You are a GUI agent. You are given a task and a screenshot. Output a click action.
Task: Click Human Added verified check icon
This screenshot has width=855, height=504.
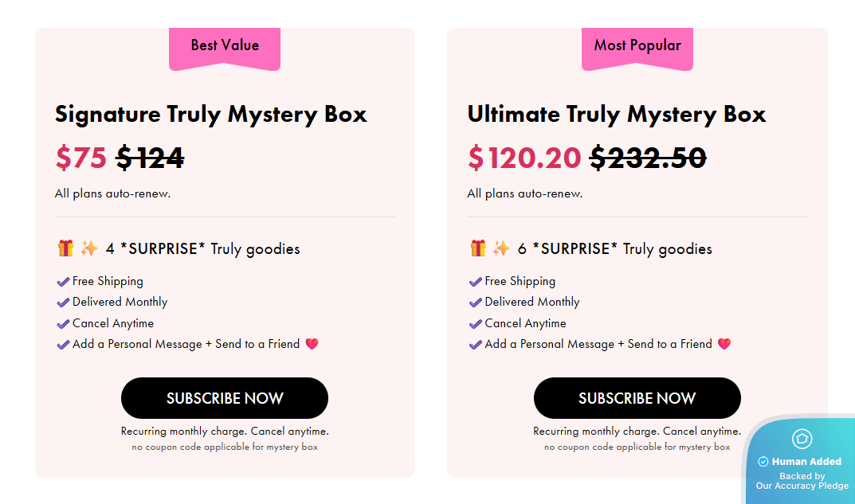[763, 462]
